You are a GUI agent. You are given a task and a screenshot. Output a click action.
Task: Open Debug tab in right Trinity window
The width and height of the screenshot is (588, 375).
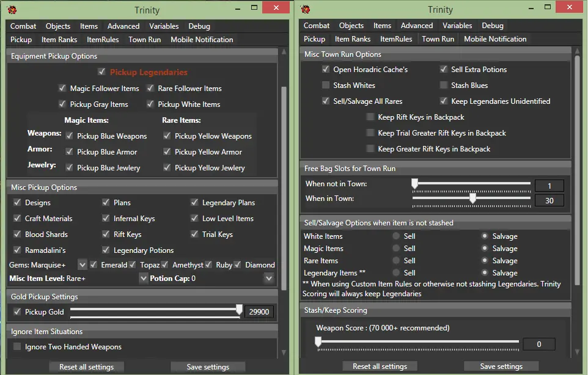pos(493,26)
